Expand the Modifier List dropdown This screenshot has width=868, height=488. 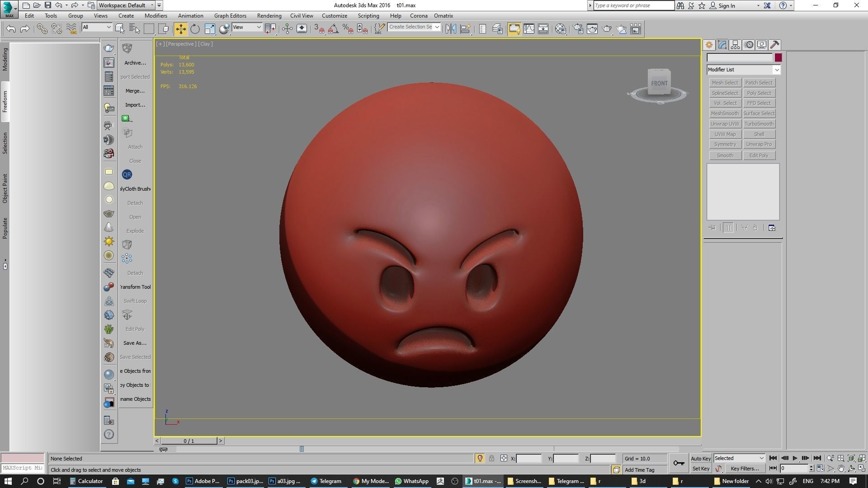777,70
